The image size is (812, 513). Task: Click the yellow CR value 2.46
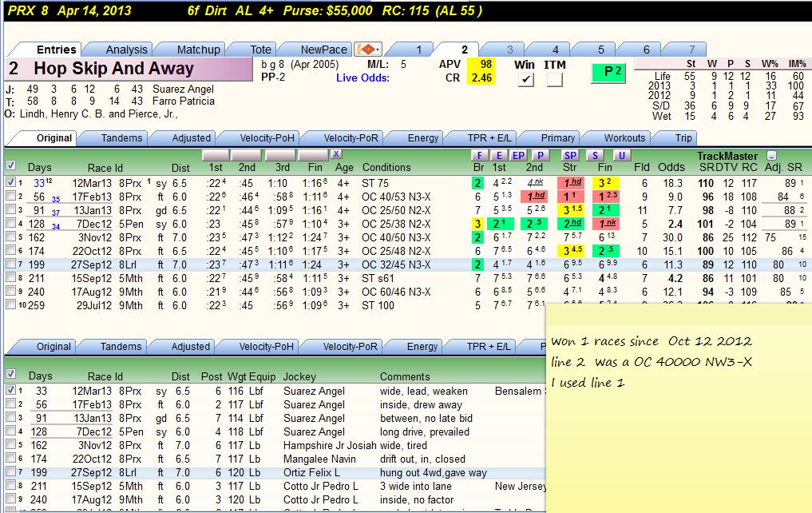(x=481, y=78)
